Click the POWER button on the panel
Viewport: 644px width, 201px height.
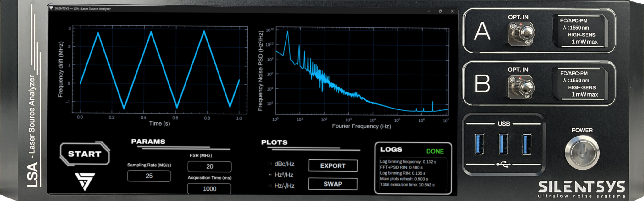coord(582,153)
